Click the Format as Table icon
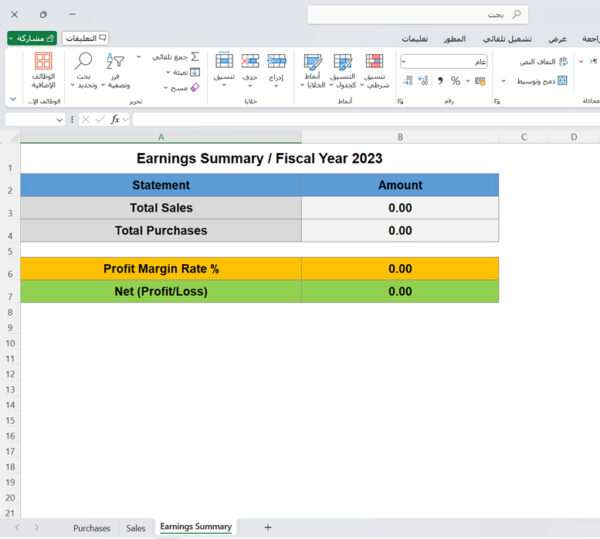The image size is (600, 539). 343,63
